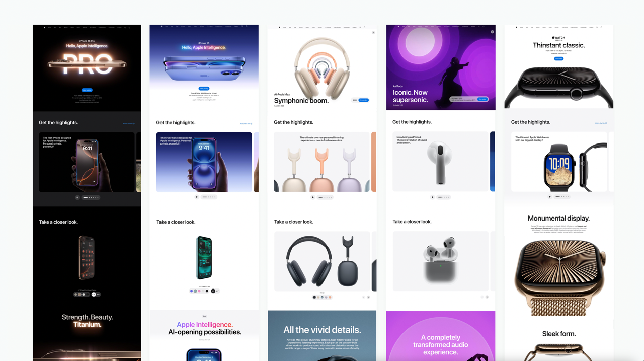Click the blue button under iPhone 16 Pro hero

(x=87, y=90)
